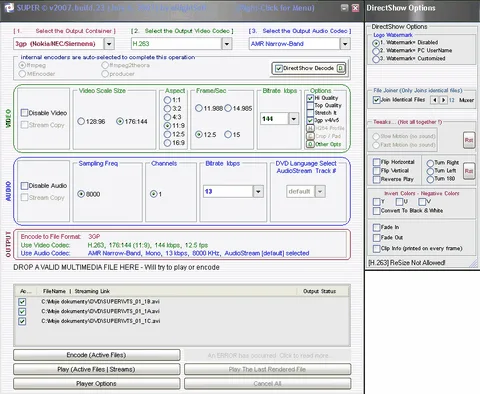The height and width of the screenshot is (394, 480).
Task: Click the D icon beside DirectShow Decode
Action: tap(340, 68)
